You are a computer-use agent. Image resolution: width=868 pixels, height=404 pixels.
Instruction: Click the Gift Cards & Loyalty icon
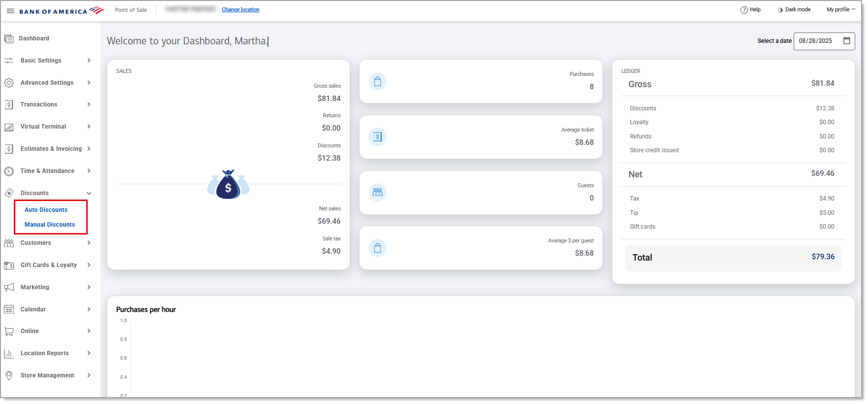click(9, 265)
